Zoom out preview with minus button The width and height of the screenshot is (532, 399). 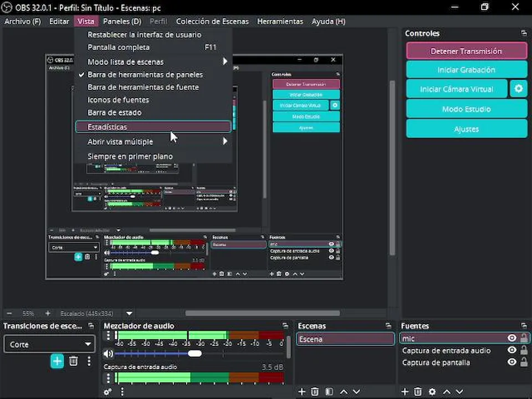(x=9, y=313)
